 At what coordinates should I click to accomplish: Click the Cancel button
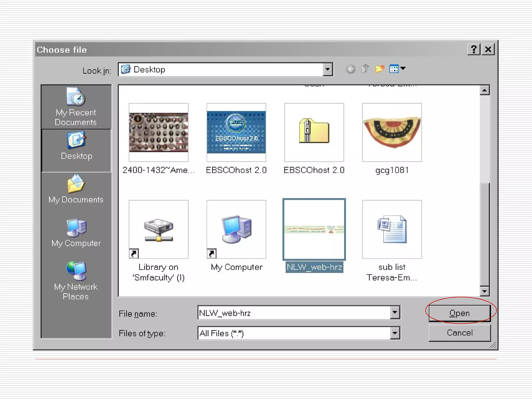[x=459, y=333]
